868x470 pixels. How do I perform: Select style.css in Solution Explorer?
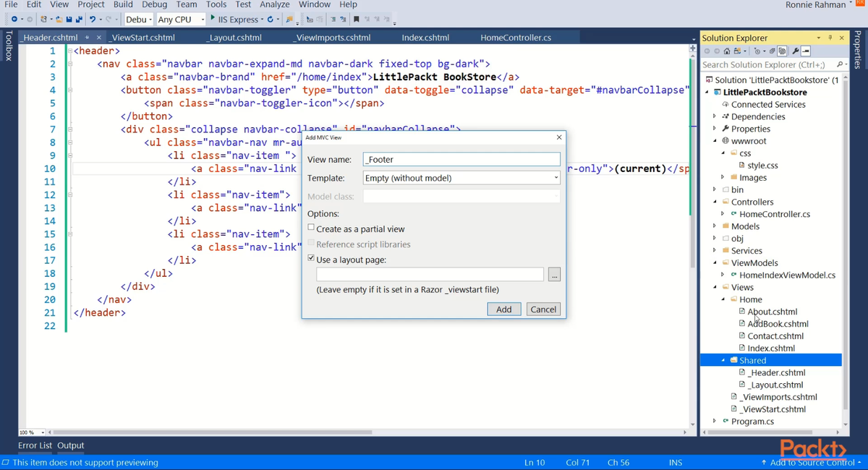pos(762,166)
